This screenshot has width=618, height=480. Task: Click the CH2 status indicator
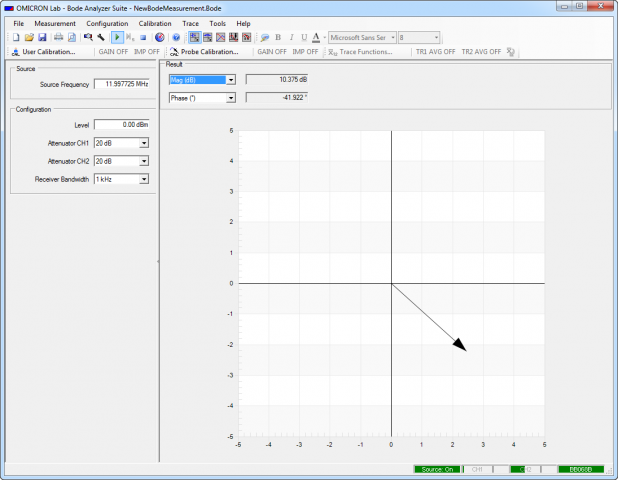(525, 469)
